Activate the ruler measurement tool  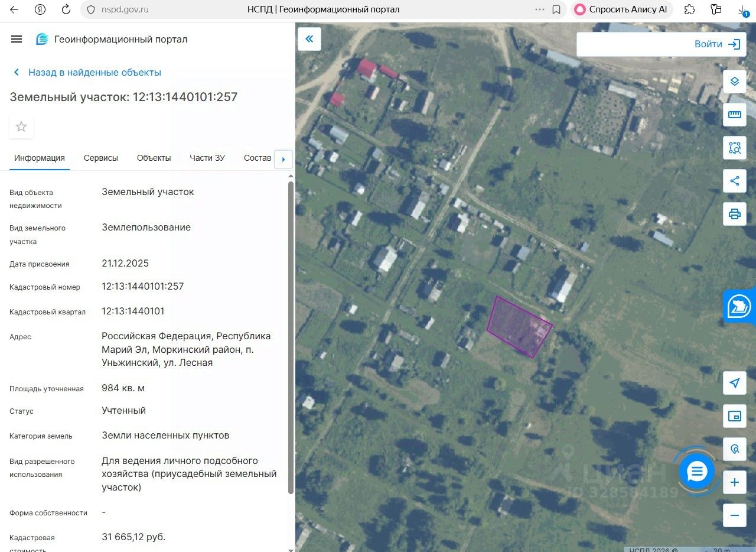pos(735,115)
